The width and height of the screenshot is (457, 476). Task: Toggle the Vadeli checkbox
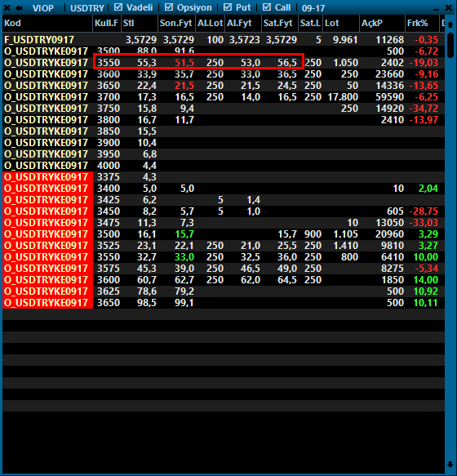[118, 7]
